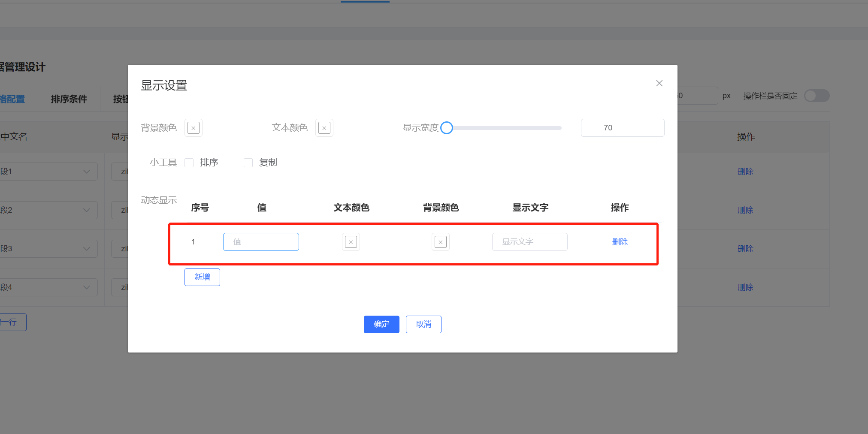Click the 显示文字 input field
The width and height of the screenshot is (868, 434).
pyautogui.click(x=529, y=241)
